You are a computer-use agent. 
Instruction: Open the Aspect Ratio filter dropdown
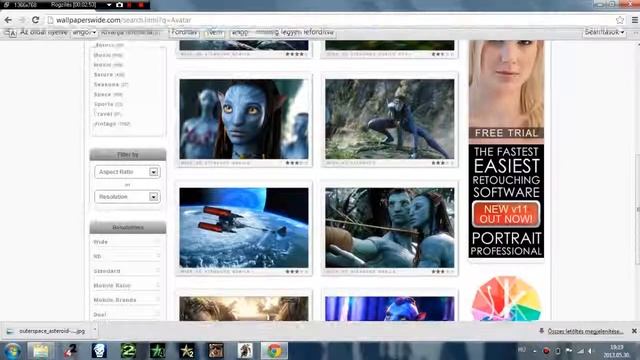pos(127,172)
